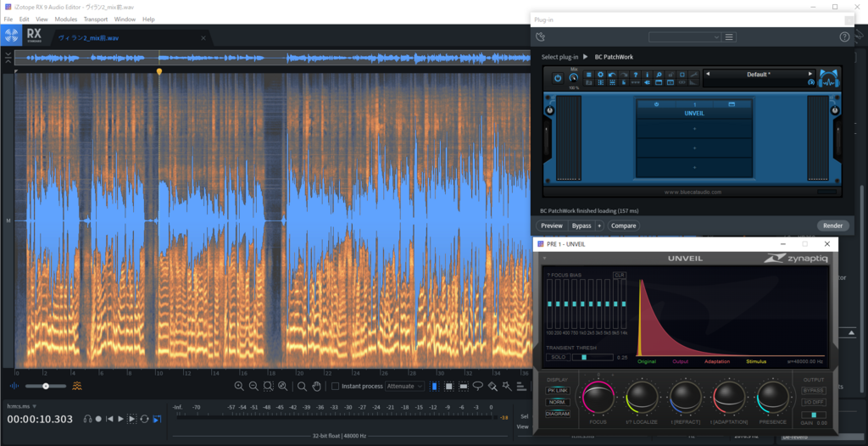Select next PatchWork preset arrow
Screen dimensions: 868x446
click(x=810, y=74)
